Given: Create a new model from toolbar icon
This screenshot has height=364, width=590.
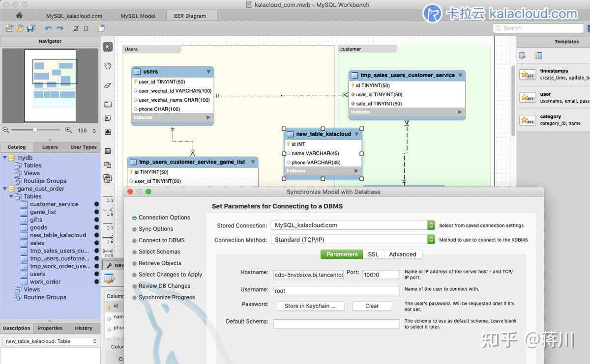Looking at the screenshot, I should coord(9,28).
